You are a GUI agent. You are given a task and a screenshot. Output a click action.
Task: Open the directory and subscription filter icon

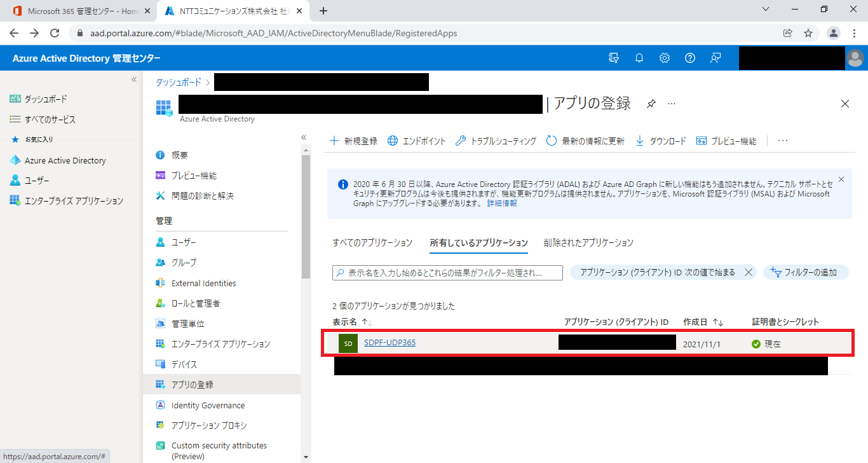click(614, 58)
